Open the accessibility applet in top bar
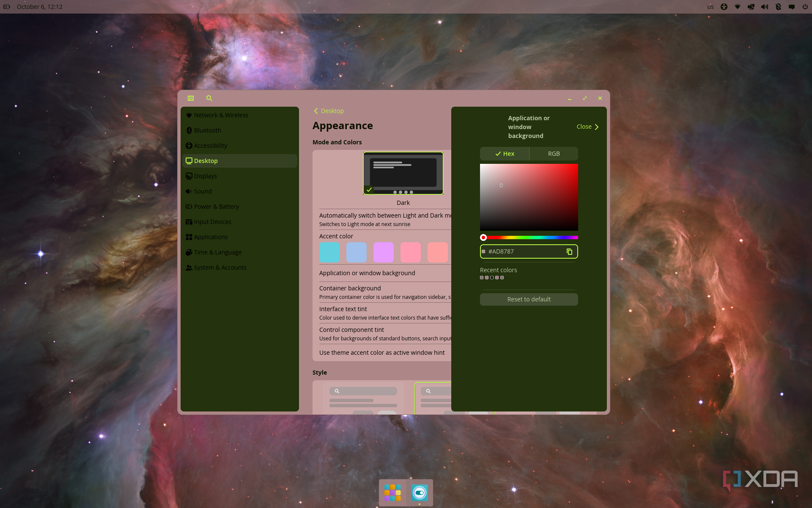Screen dimensions: 812x508 click(724, 7)
